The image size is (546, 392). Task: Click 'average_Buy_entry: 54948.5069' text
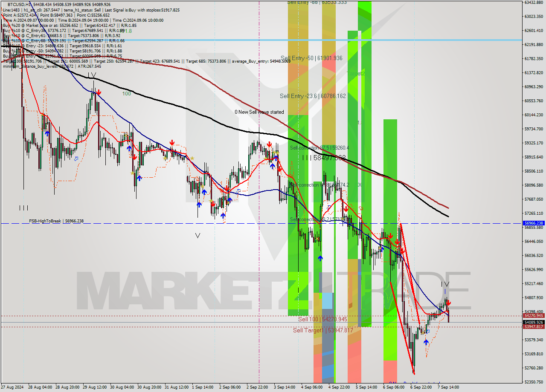pos(261,61)
